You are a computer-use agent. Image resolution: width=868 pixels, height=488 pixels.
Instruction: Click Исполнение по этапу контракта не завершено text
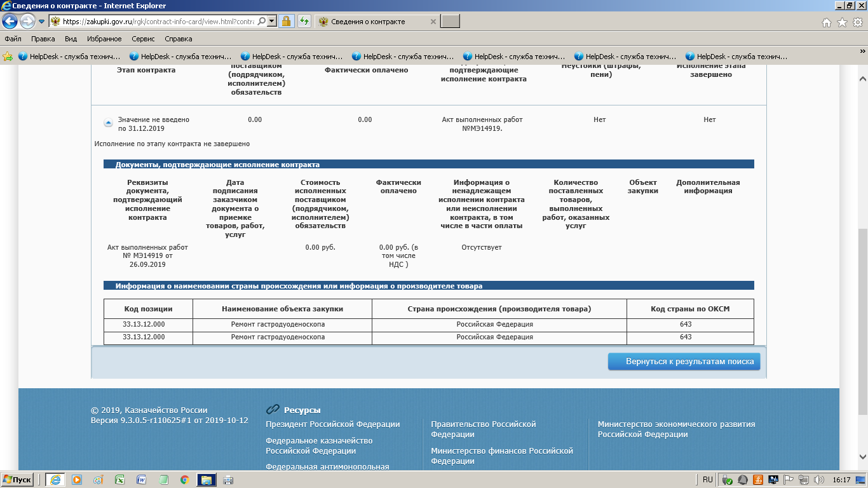172,144
